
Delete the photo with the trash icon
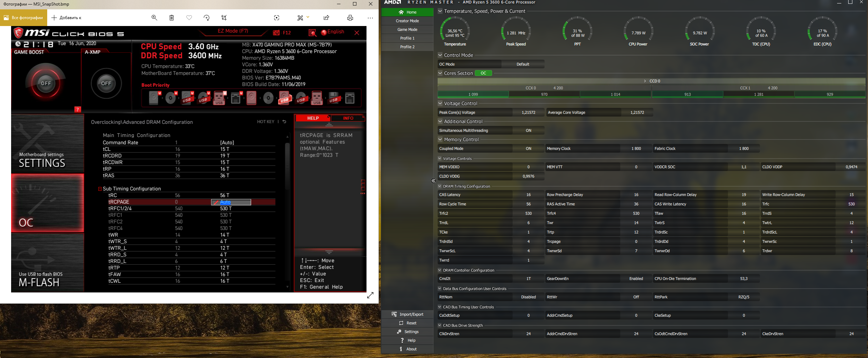(x=171, y=18)
